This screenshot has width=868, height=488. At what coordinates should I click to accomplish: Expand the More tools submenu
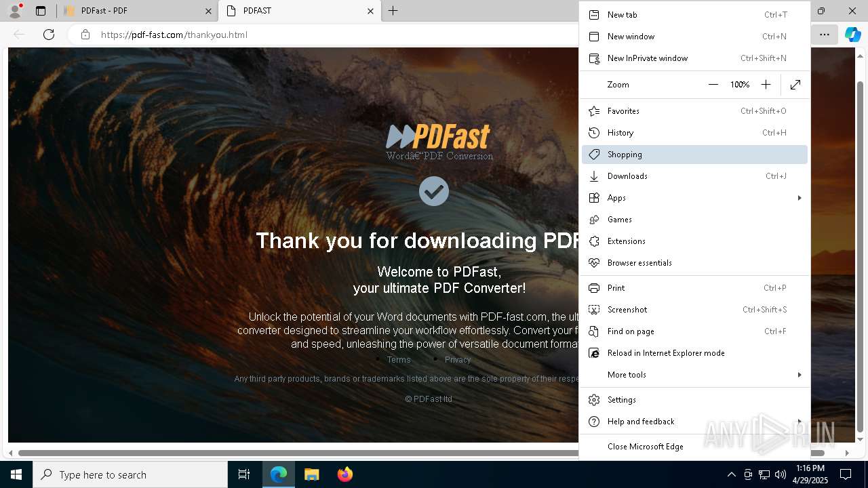pyautogui.click(x=694, y=375)
